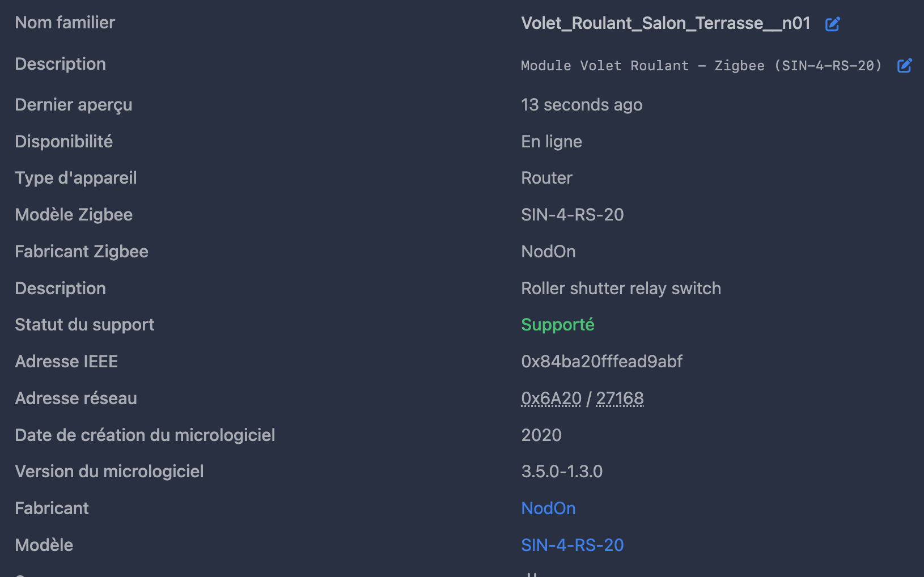This screenshot has height=577, width=924.
Task: Click the Router device type value
Action: tap(546, 178)
